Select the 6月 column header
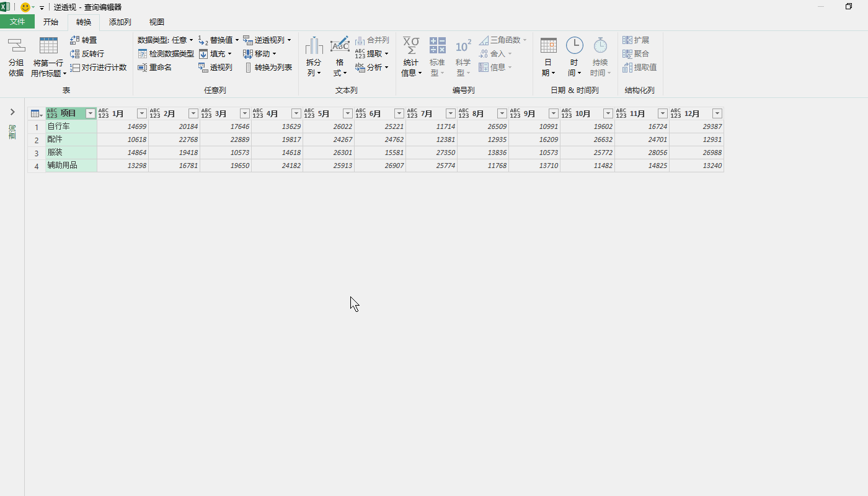 [375, 113]
